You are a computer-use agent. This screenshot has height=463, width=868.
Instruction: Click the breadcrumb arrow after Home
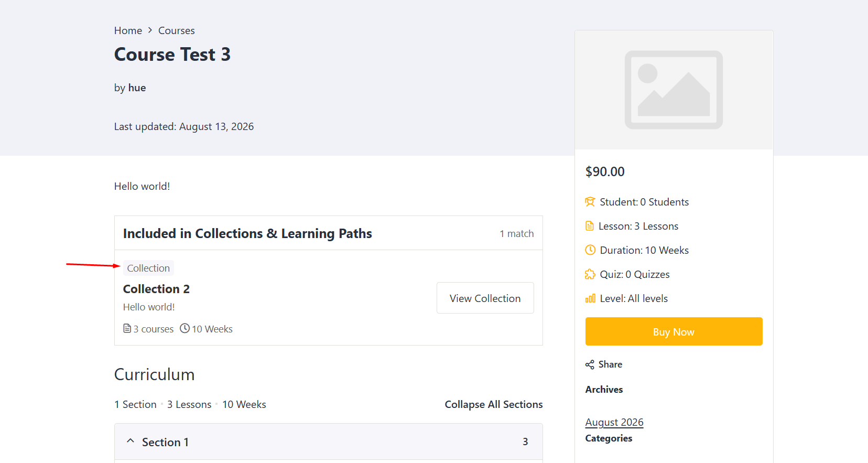pos(150,30)
